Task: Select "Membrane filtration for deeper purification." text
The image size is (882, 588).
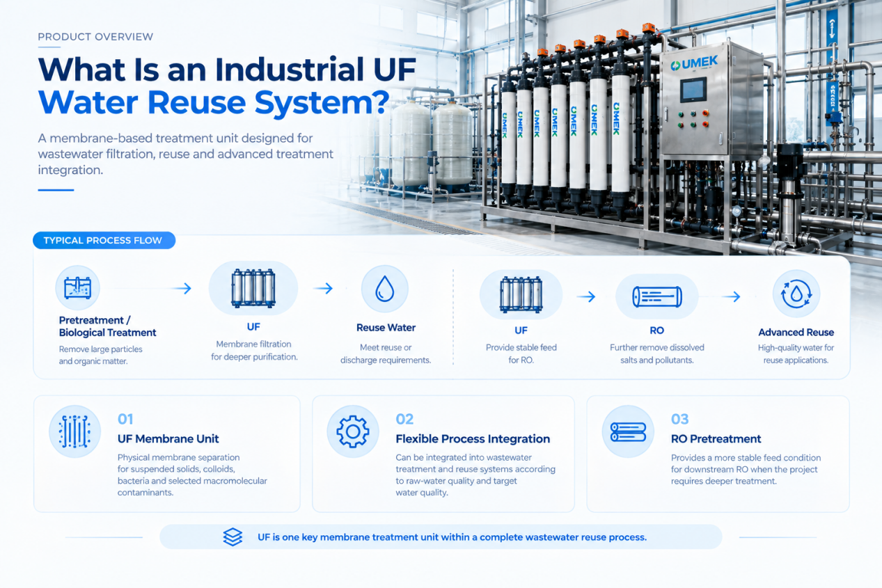Action: [254, 351]
